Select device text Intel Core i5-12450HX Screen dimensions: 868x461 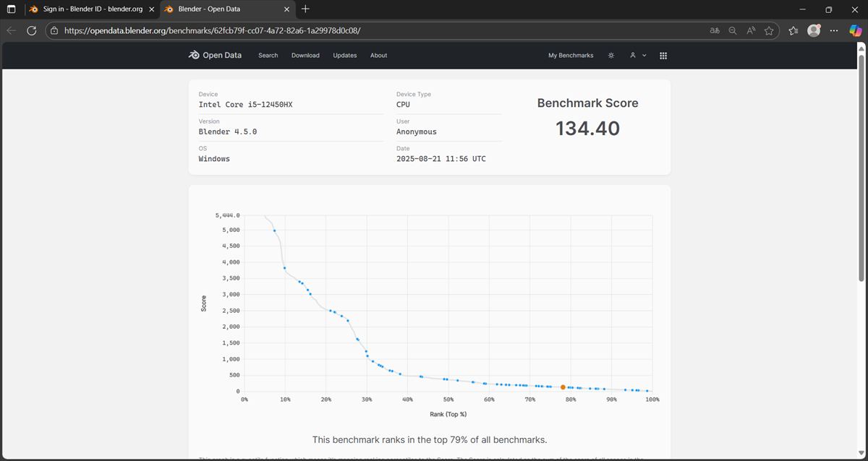pos(246,105)
